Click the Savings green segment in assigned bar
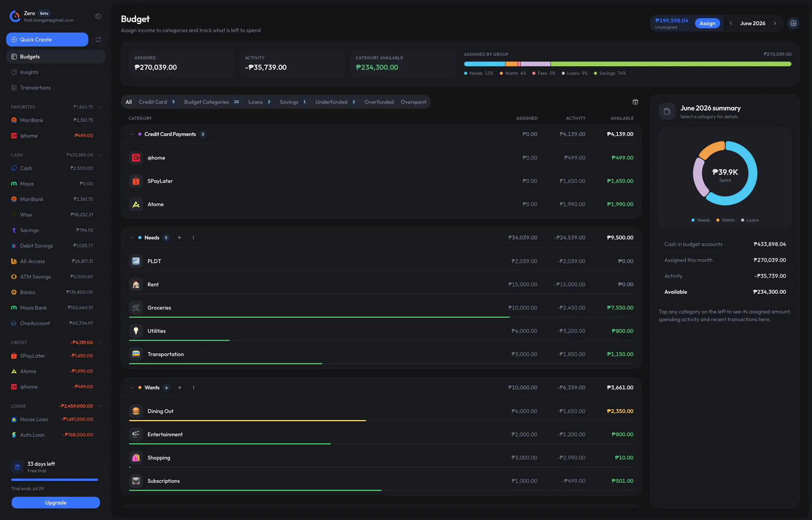This screenshot has width=812, height=520. [x=671, y=64]
